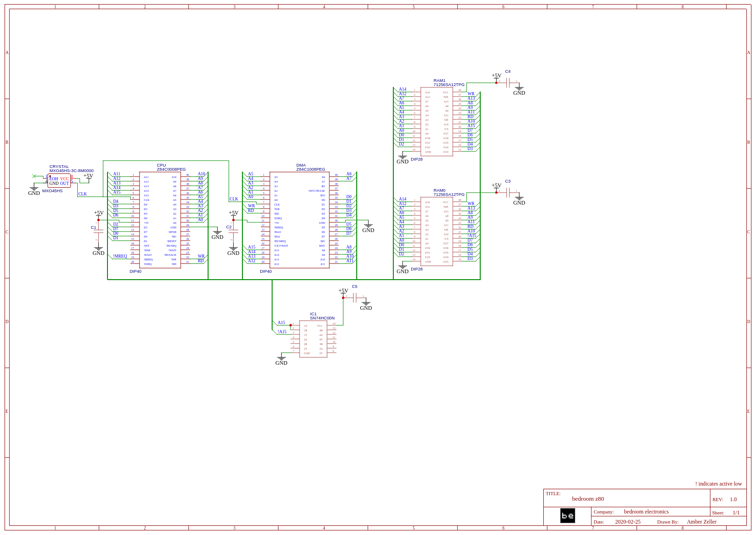Select the '! indicates active low' note
The image size is (756, 535).
tap(718, 484)
